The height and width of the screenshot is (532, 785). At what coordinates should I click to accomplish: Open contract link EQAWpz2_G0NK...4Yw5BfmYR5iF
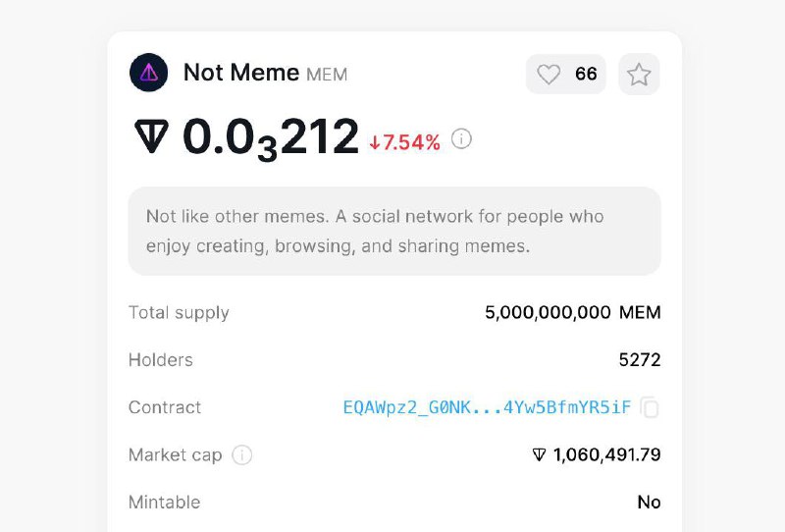pos(487,407)
